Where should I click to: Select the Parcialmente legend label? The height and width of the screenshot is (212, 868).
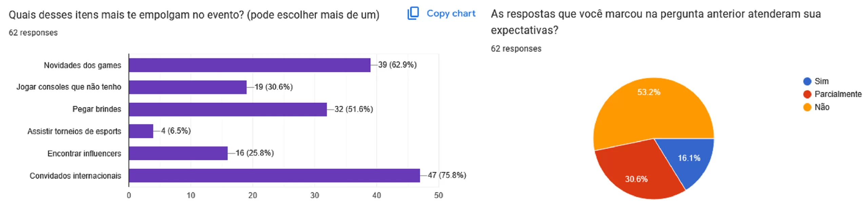pyautogui.click(x=838, y=94)
